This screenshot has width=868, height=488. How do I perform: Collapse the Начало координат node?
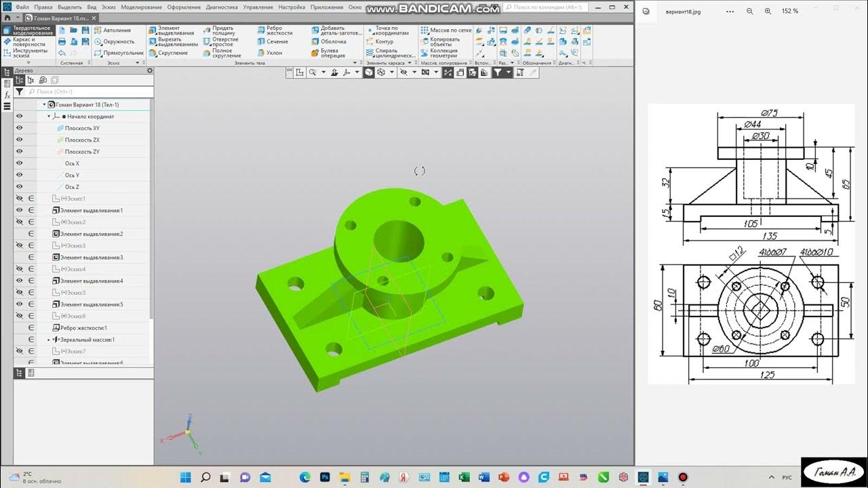tap(49, 117)
